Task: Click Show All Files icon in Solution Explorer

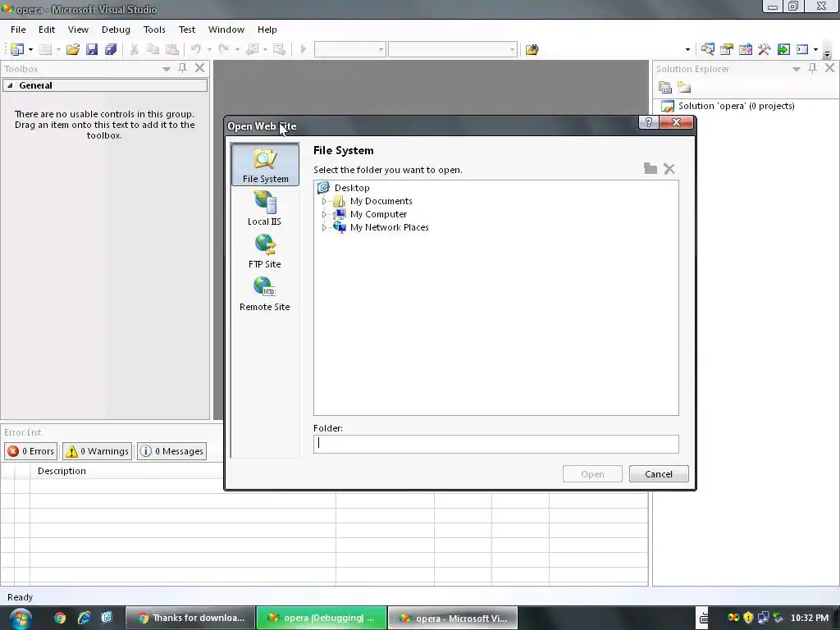Action: [684, 87]
